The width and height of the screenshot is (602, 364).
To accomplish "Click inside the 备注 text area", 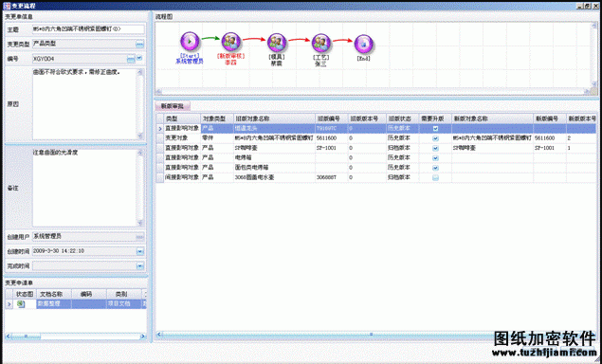I will (84, 188).
